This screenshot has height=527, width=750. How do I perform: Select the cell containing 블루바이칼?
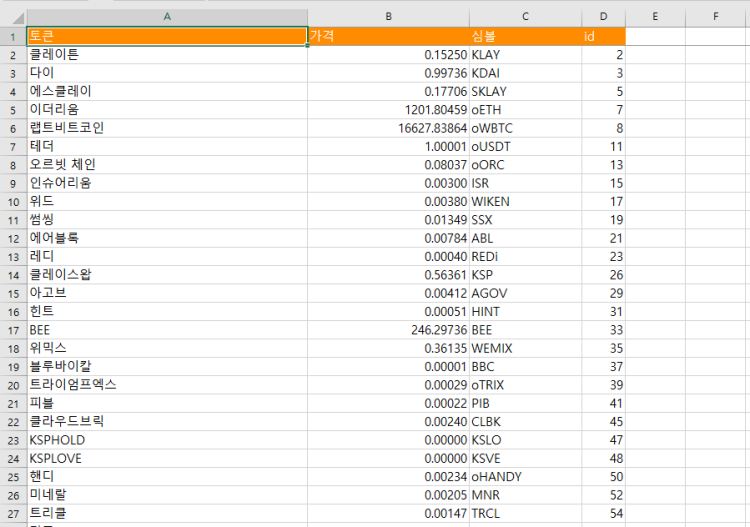(x=167, y=367)
